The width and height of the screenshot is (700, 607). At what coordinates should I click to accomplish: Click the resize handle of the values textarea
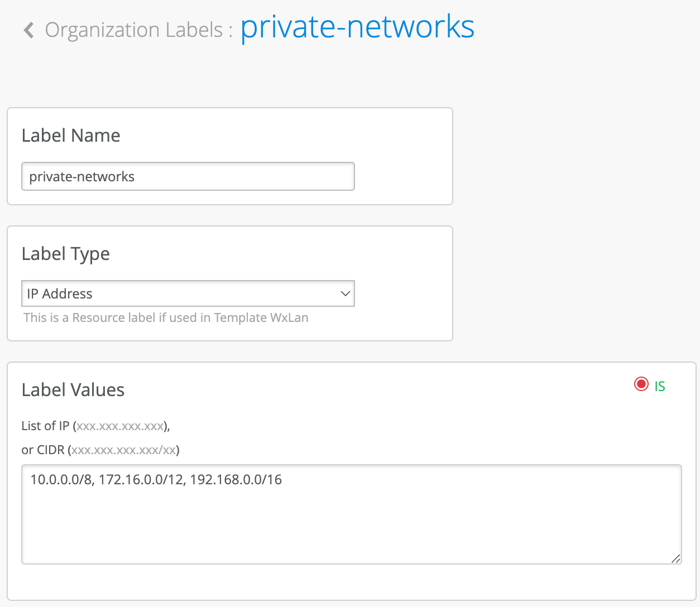[x=675, y=558]
